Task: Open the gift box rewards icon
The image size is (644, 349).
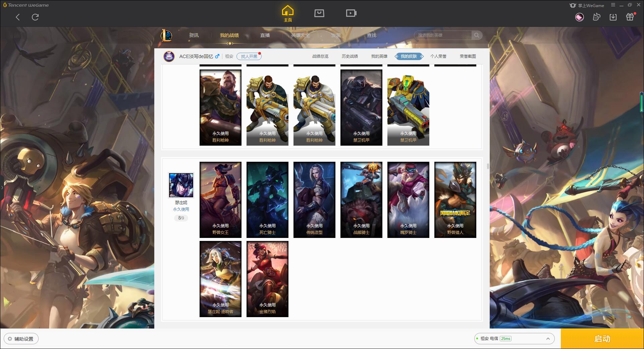Action: pyautogui.click(x=630, y=17)
